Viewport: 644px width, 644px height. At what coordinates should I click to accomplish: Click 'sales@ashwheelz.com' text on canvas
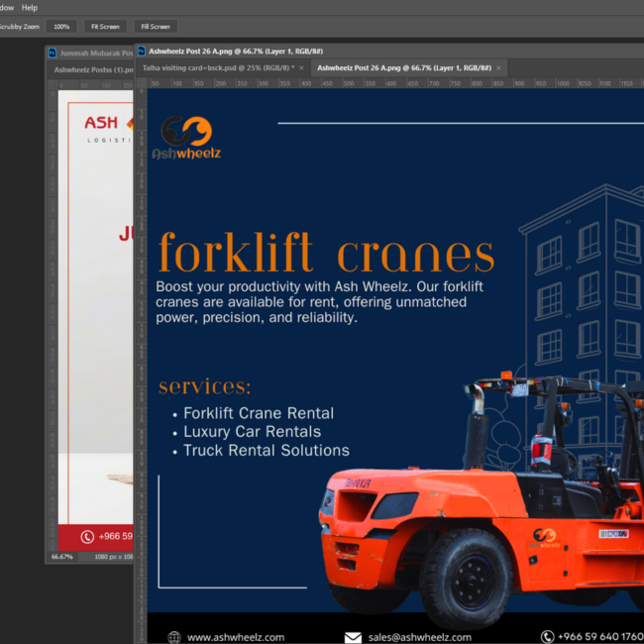pos(420,637)
